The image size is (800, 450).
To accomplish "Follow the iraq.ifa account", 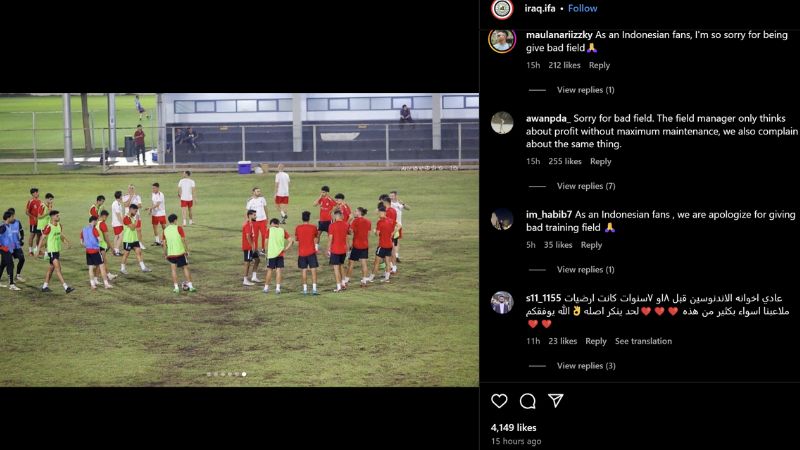I will coord(582,8).
